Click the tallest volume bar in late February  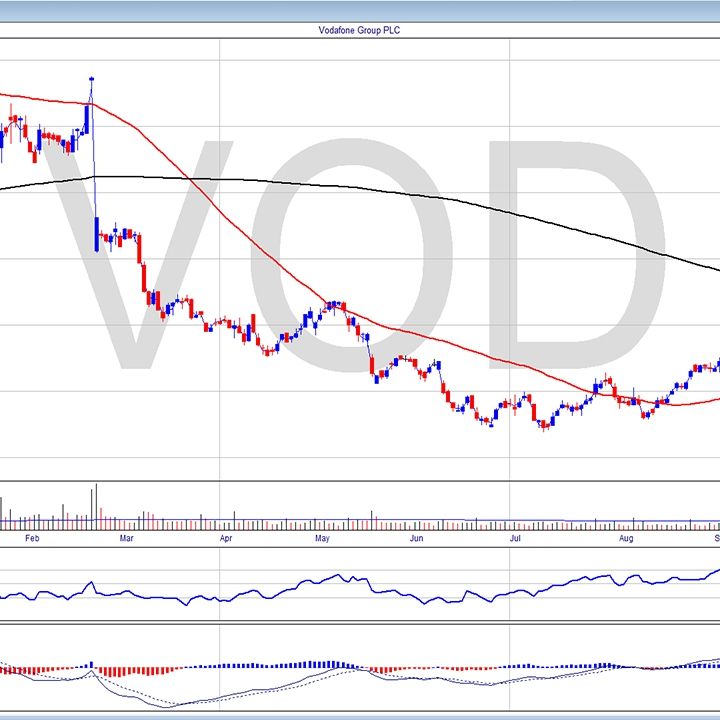coord(97,503)
